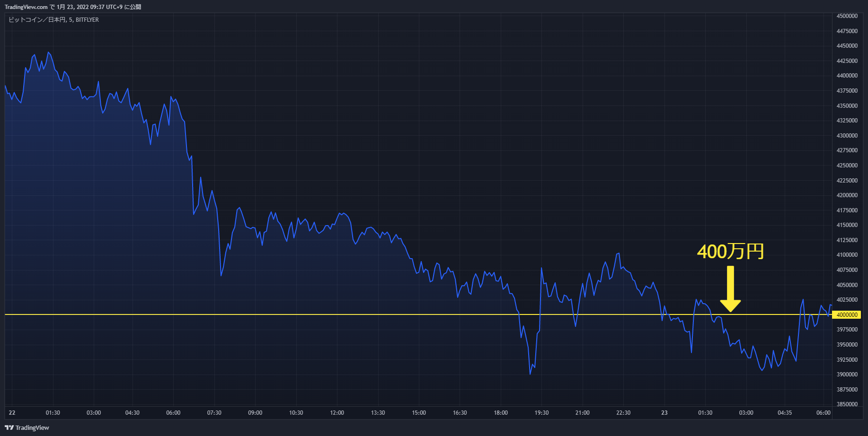Click the 15:00 time axis label
The width and height of the screenshot is (868, 436).
(x=419, y=413)
